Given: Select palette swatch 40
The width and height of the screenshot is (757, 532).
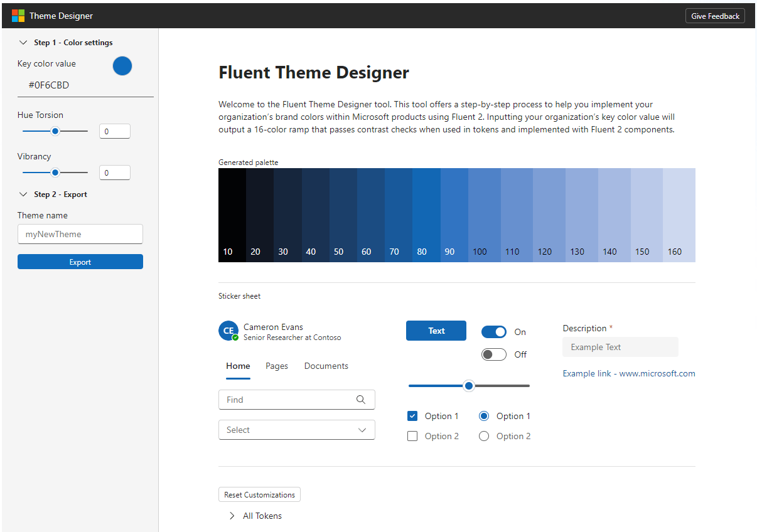Looking at the screenshot, I should click(x=316, y=215).
